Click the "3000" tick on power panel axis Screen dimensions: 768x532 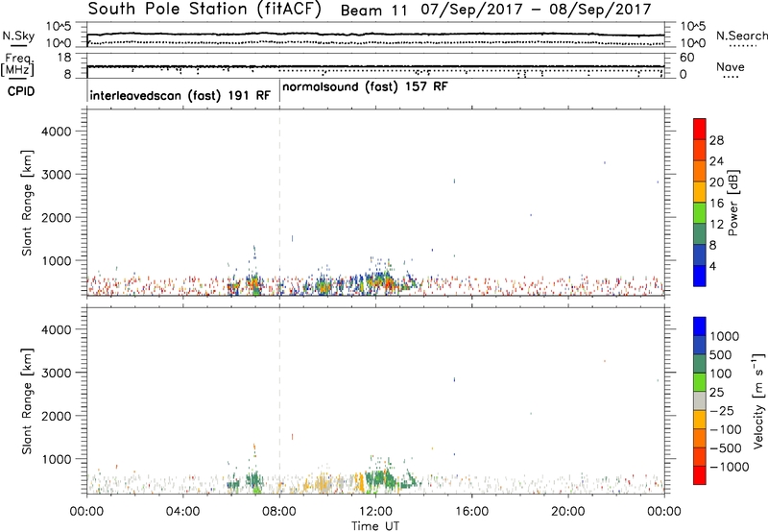click(56, 175)
